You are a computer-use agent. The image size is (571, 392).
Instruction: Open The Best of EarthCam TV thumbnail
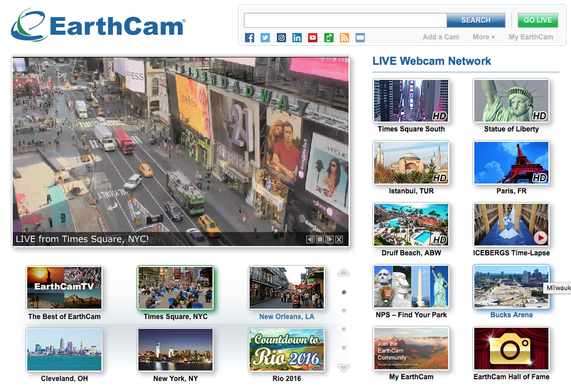[64, 288]
